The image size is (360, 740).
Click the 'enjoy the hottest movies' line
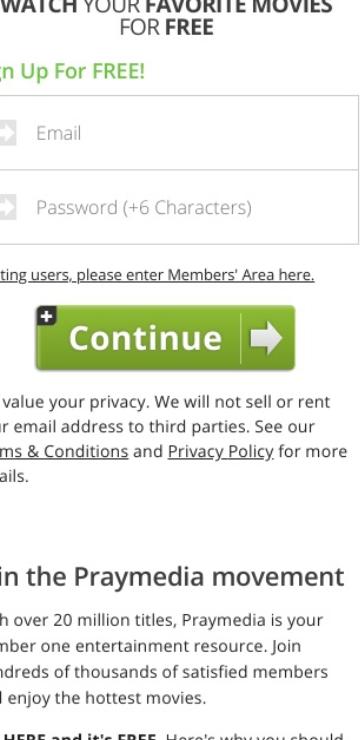click(x=103, y=698)
